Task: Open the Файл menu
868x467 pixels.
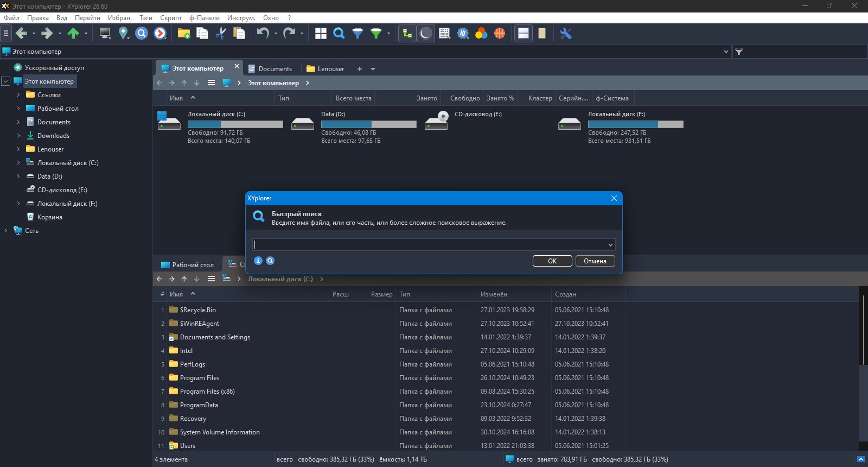Action: [x=11, y=18]
